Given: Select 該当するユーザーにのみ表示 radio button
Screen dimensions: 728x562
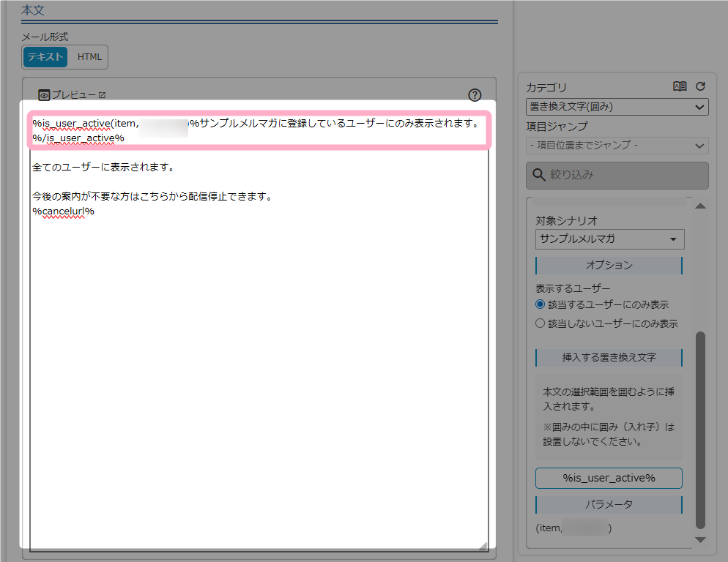Looking at the screenshot, I should point(541,304).
